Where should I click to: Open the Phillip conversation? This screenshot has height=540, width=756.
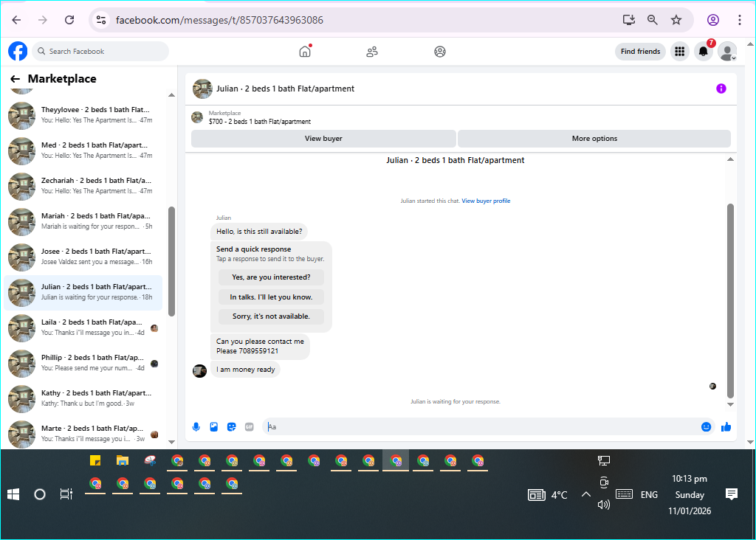tap(83, 363)
